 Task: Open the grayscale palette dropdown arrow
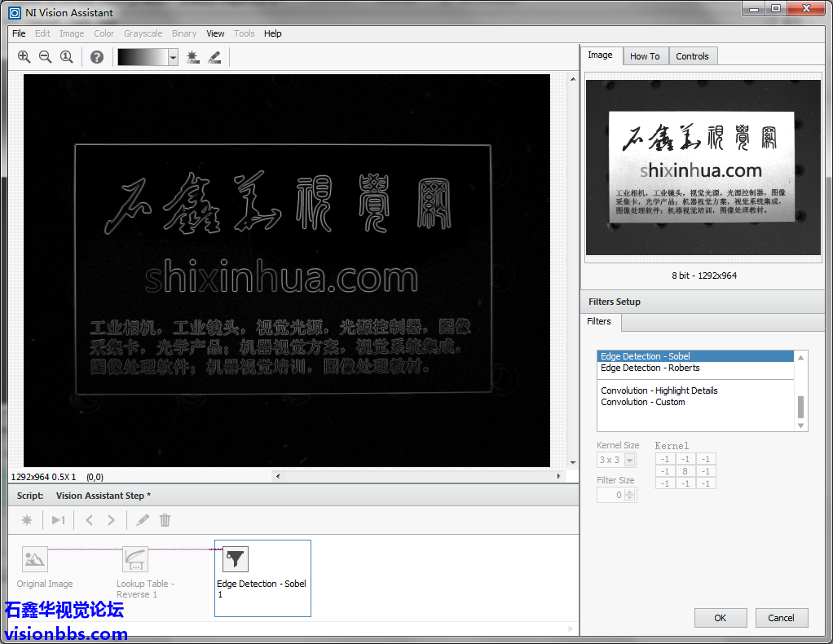[x=173, y=57]
